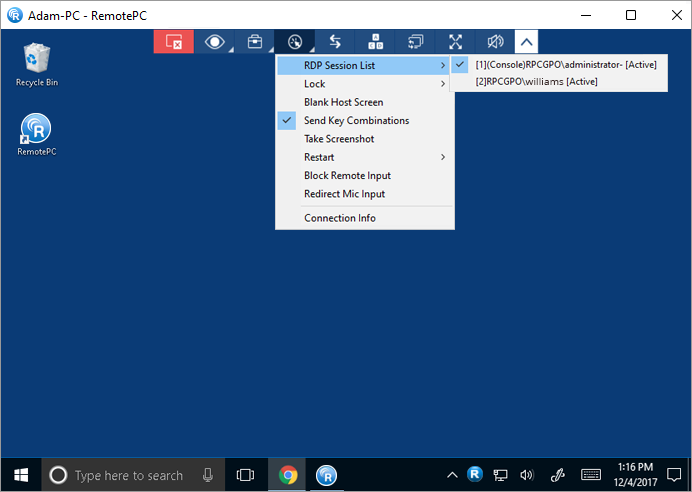The width and height of the screenshot is (692, 492).
Task: Click the file transfer arrows icon
Action: click(x=335, y=42)
